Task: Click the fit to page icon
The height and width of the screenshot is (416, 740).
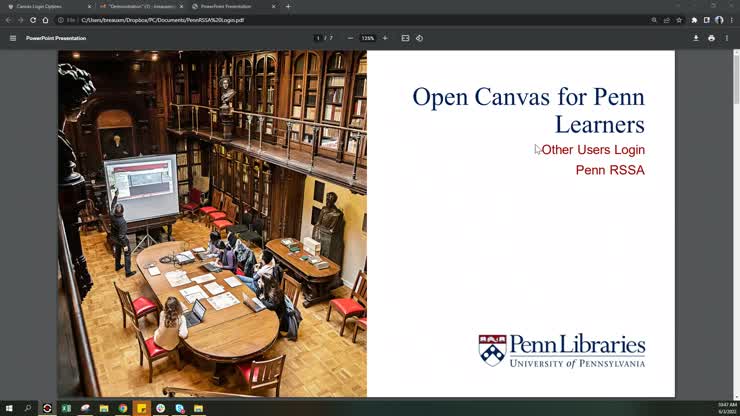Action: 405,38
